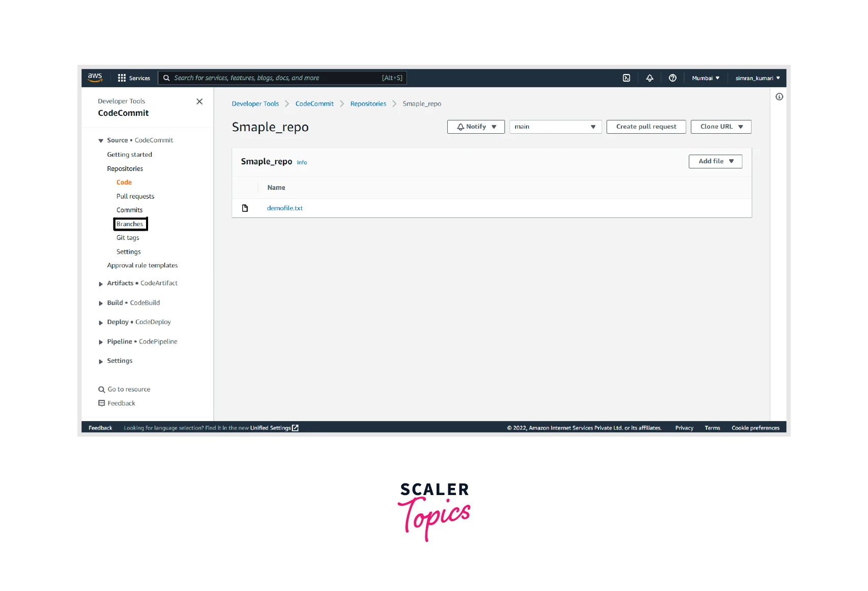Click the AWS logo home icon

click(95, 78)
